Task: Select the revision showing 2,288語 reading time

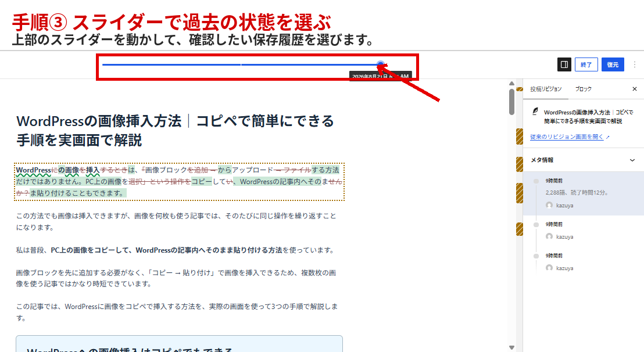Action: tap(583, 193)
